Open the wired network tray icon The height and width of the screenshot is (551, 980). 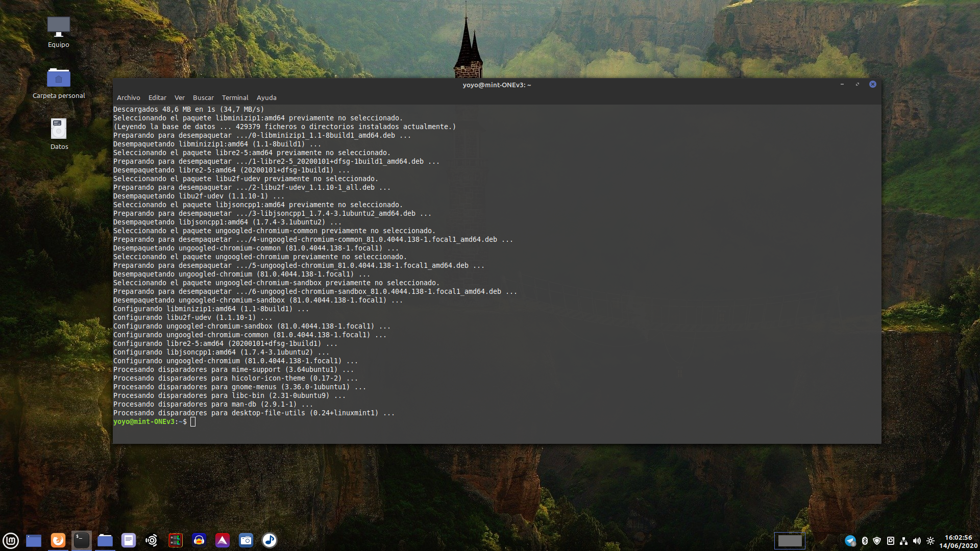[903, 541]
